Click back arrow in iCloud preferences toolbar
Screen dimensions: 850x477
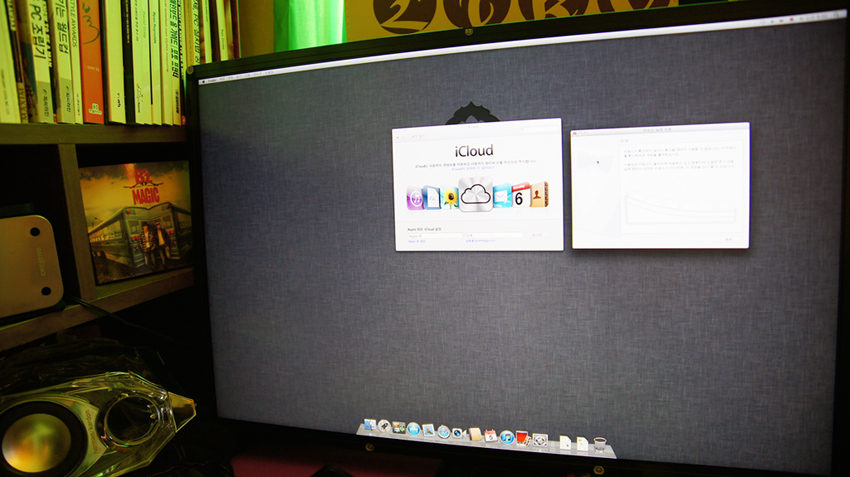[398, 137]
